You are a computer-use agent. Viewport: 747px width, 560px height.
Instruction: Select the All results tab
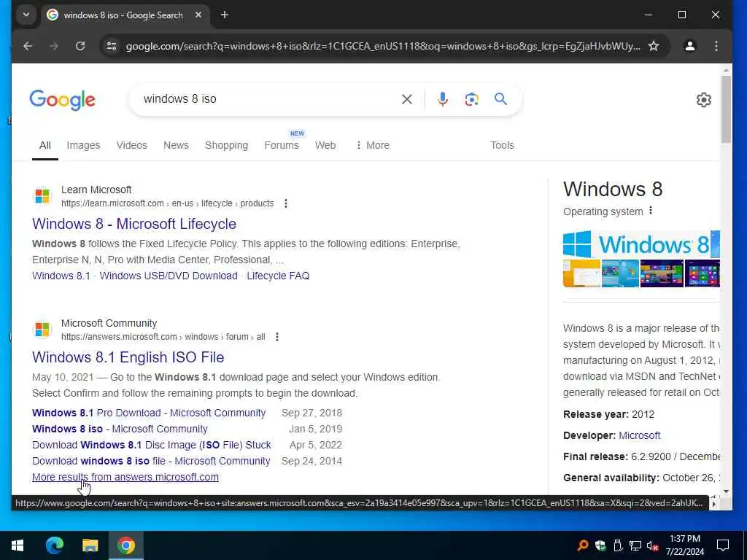coord(44,145)
